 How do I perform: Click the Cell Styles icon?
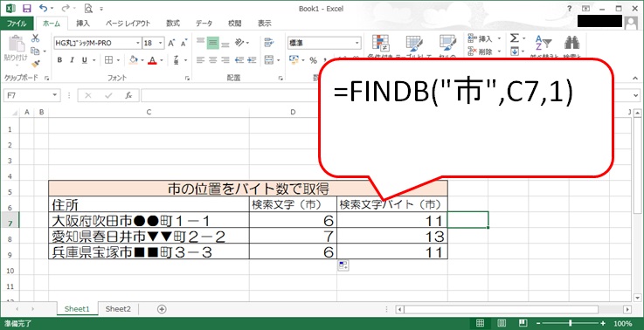[447, 43]
